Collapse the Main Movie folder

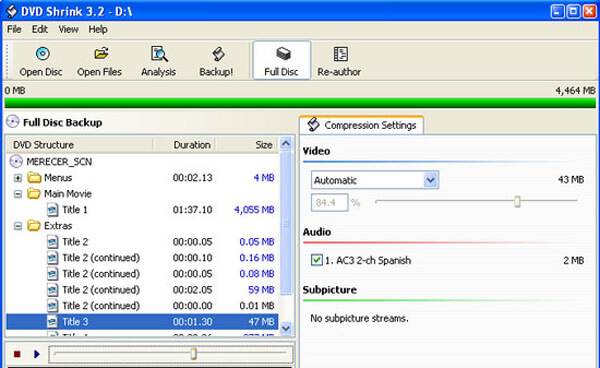(18, 194)
